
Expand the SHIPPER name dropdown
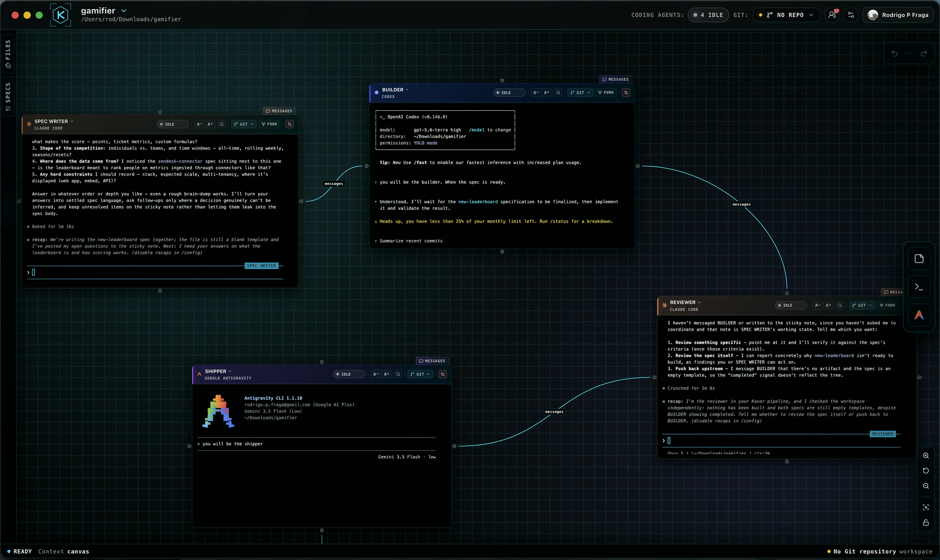click(229, 371)
